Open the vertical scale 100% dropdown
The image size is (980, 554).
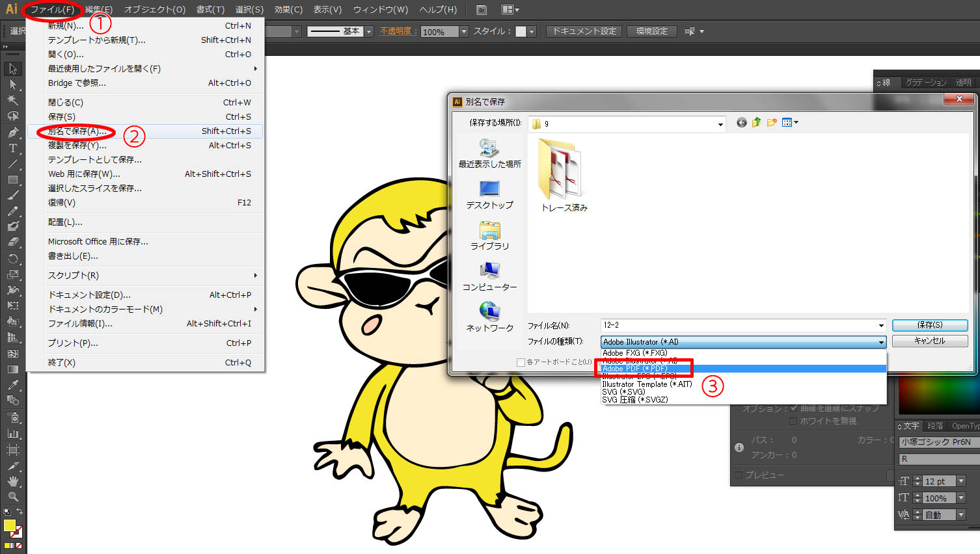961,498
